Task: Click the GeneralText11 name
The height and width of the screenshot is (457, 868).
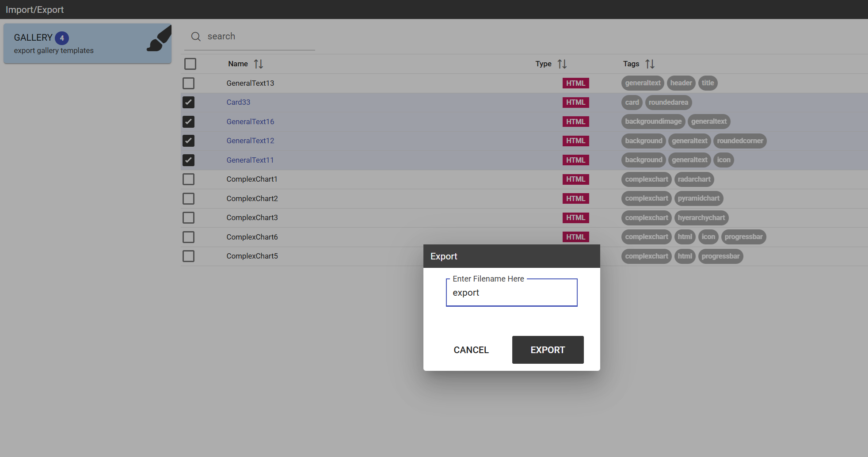Action: coord(250,160)
